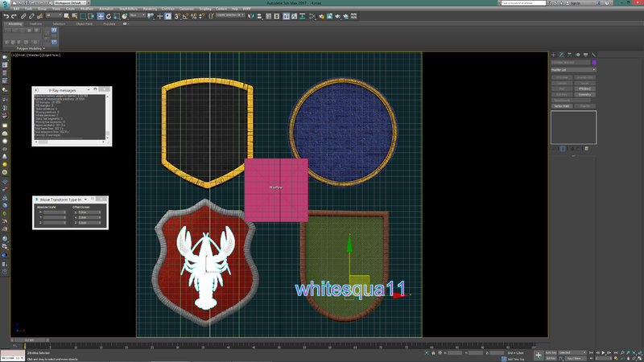The width and height of the screenshot is (644, 362).
Task: Click the search field in title bar
Action: 524,3
